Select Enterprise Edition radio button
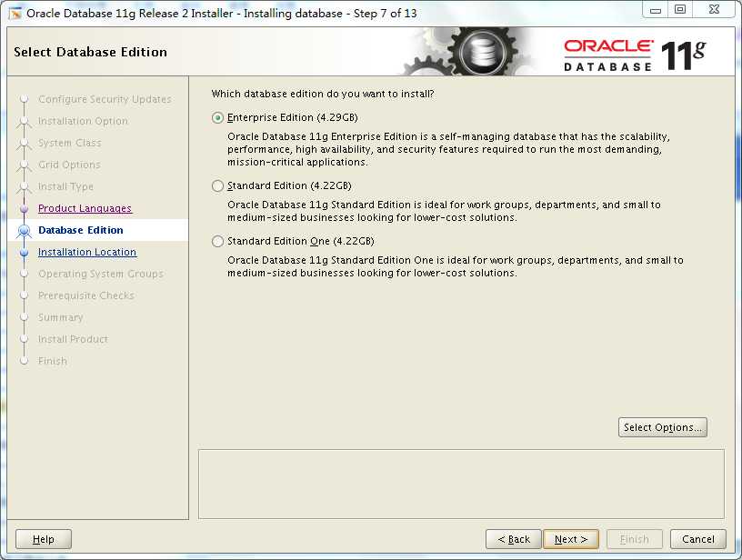Viewport: 742px width, 560px height. pos(217,118)
